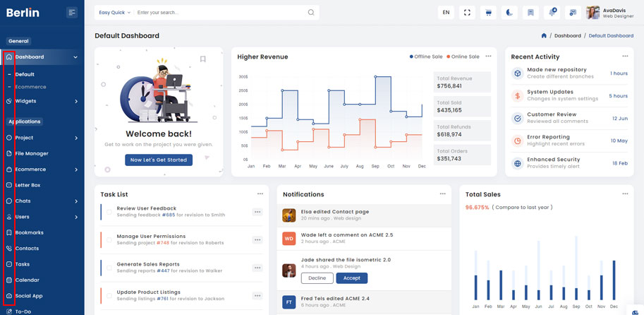Open the shopping cart icon in the header
Viewport: 644px width, 315px height.
(488, 13)
